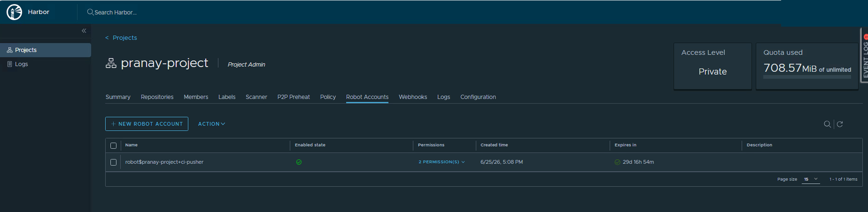The width and height of the screenshot is (868, 212).
Task: Expand the 2 PERMISSION(S) dropdown
Action: coord(442,162)
